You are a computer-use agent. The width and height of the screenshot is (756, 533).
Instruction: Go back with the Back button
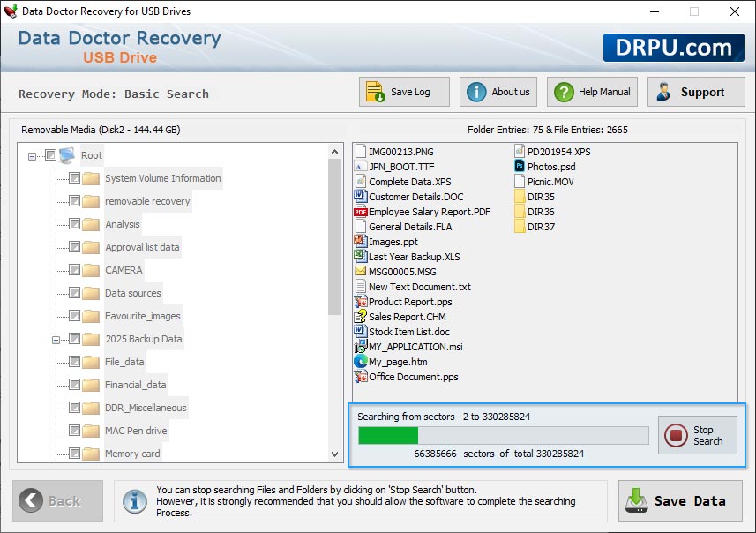(58, 500)
